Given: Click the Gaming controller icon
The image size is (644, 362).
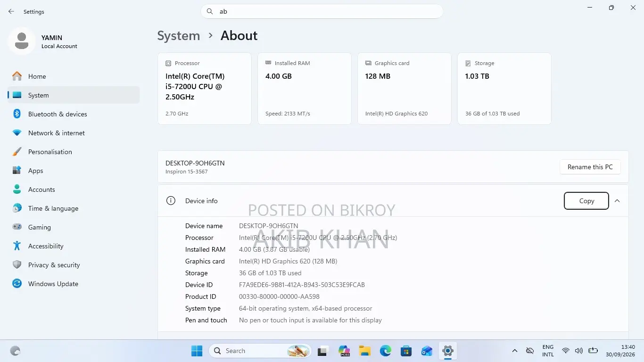Looking at the screenshot, I should pyautogui.click(x=17, y=227).
